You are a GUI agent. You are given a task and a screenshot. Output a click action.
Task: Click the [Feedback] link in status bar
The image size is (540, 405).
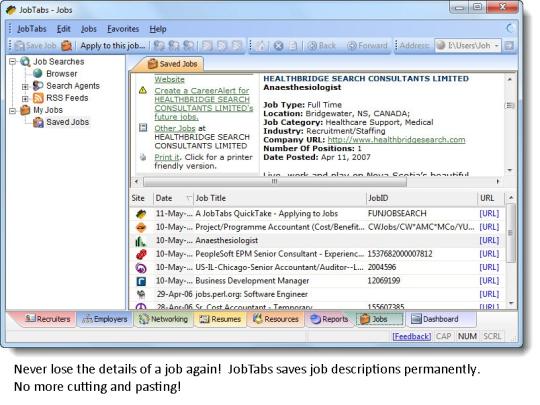point(412,336)
